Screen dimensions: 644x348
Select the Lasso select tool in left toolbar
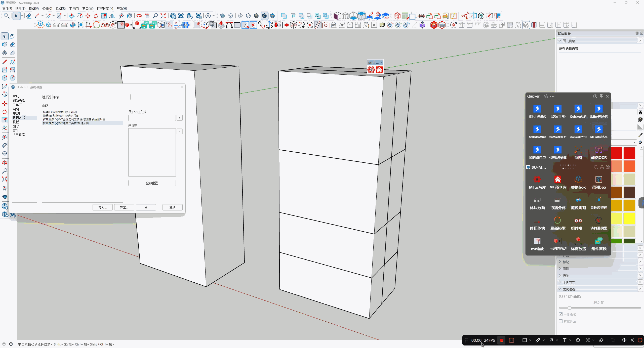pyautogui.click(x=12, y=36)
